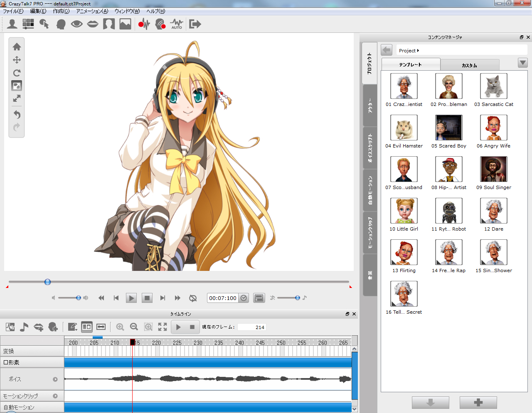Expand the Project path breadcrumb arrow
532x413 pixels.
pyautogui.click(x=418, y=51)
